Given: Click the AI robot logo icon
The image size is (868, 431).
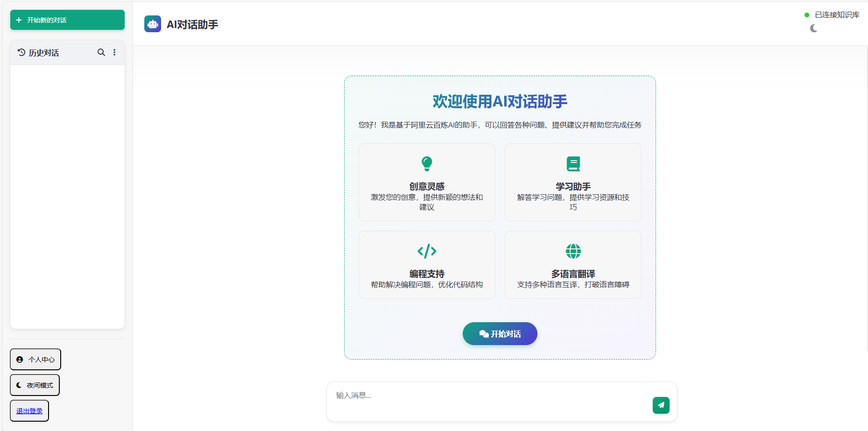Looking at the screenshot, I should [x=153, y=24].
